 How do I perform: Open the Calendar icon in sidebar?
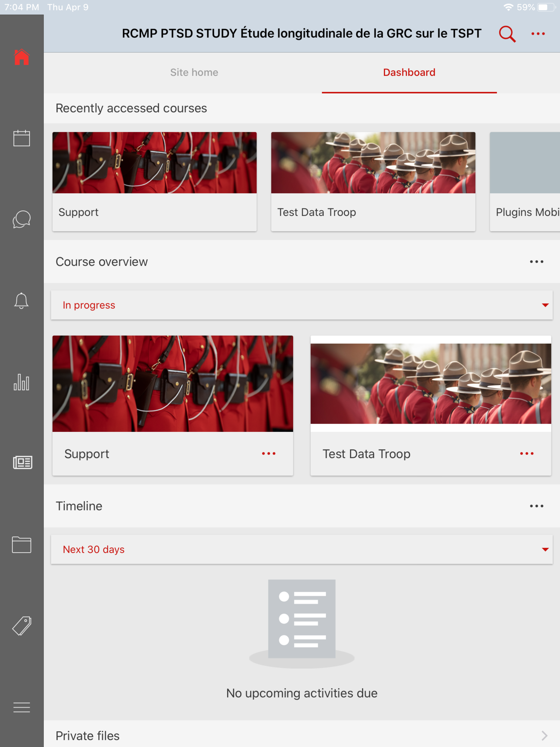coord(22,138)
